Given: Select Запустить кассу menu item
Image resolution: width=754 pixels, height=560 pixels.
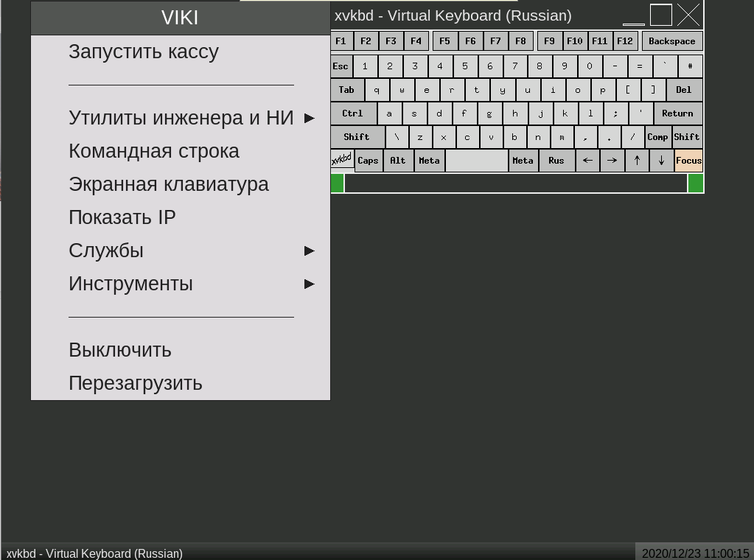Looking at the screenshot, I should coord(144,52).
